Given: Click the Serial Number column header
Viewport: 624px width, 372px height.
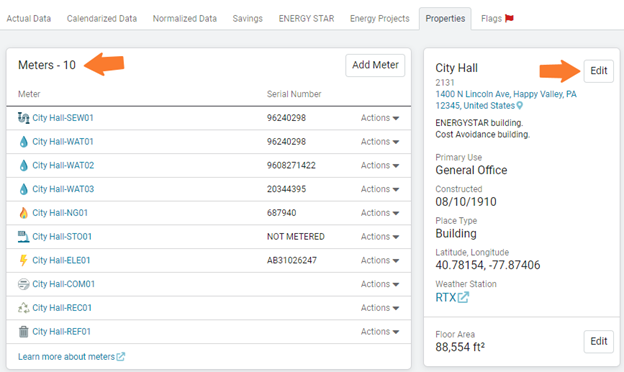Looking at the screenshot, I should [x=294, y=94].
